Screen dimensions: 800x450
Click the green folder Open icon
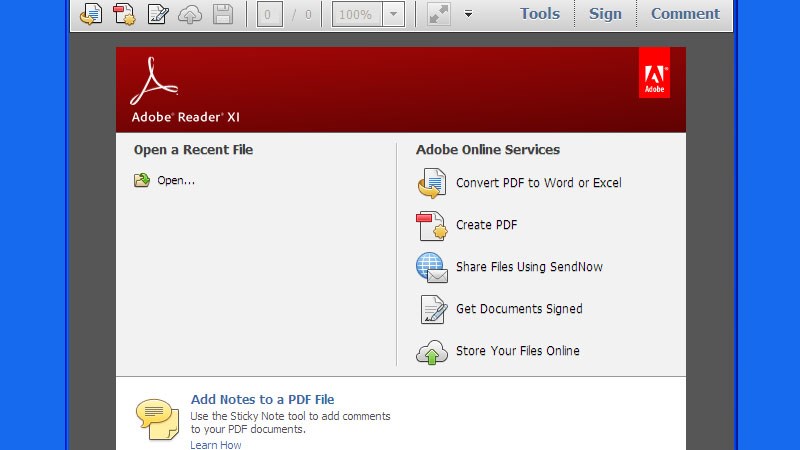coord(142,180)
